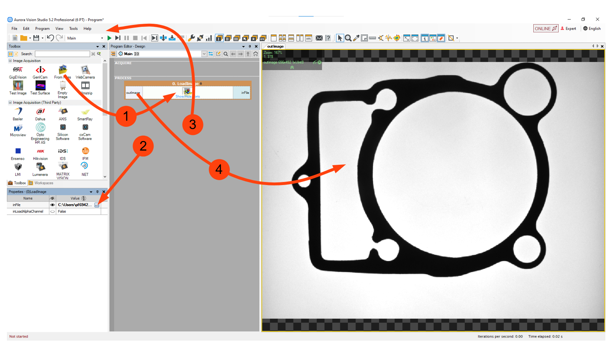Click the Show/Hide ports link
This screenshot has height=364, width=613.
point(187,97)
